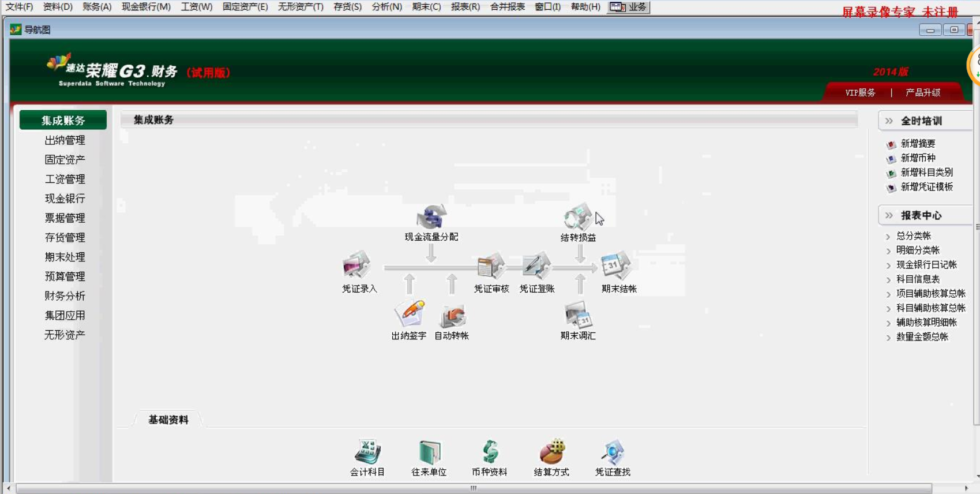The image size is (980, 494).
Task: Open the 文件(F) menu
Action: (x=19, y=7)
